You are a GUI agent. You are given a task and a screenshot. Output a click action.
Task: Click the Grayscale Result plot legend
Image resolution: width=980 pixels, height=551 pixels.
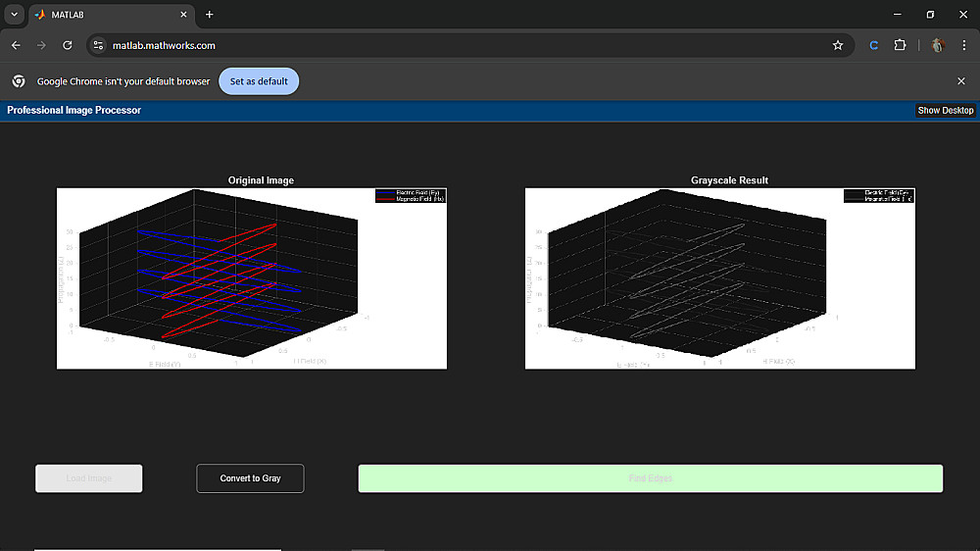pyautogui.click(x=879, y=196)
